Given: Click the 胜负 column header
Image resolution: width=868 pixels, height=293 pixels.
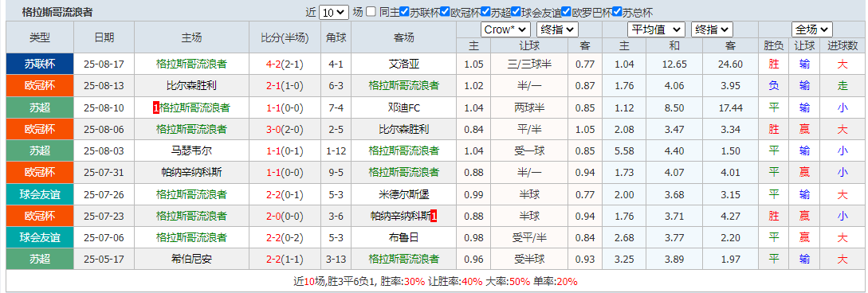Looking at the screenshot, I should coord(773,46).
